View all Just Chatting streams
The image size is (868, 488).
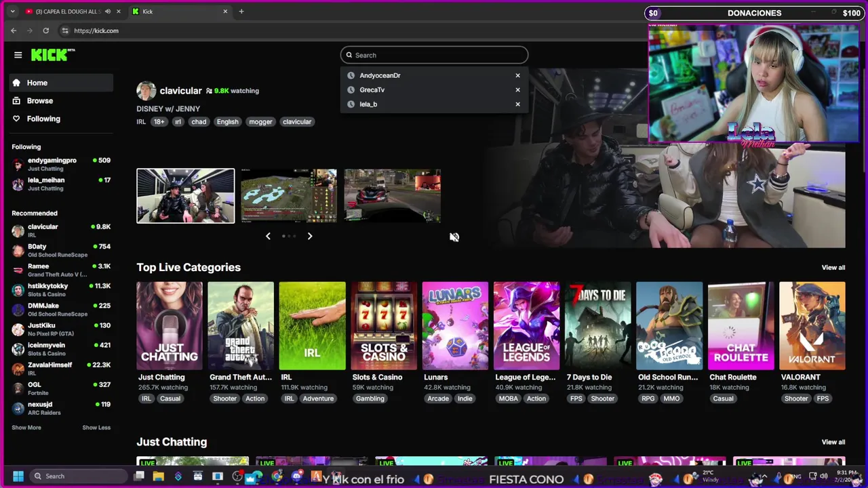833,442
